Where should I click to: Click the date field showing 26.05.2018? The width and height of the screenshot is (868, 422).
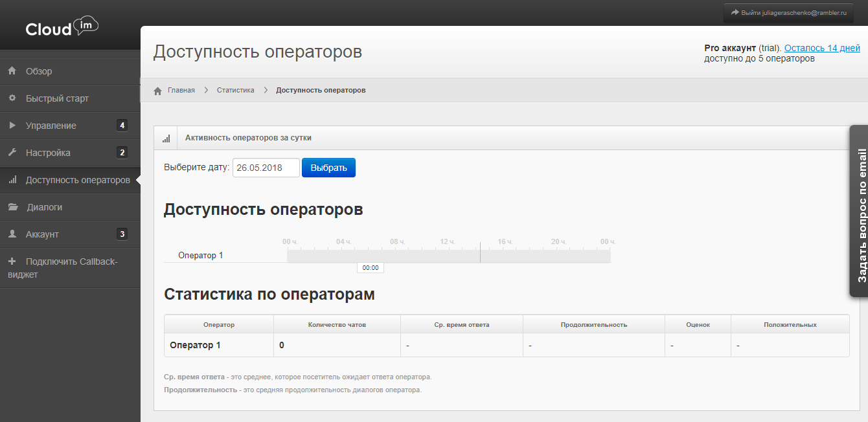[266, 167]
